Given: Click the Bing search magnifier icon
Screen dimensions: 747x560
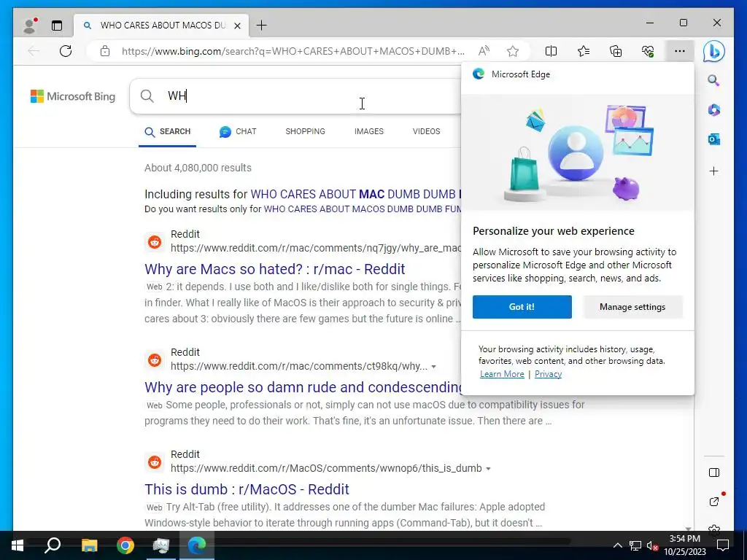Looking at the screenshot, I should (x=147, y=96).
